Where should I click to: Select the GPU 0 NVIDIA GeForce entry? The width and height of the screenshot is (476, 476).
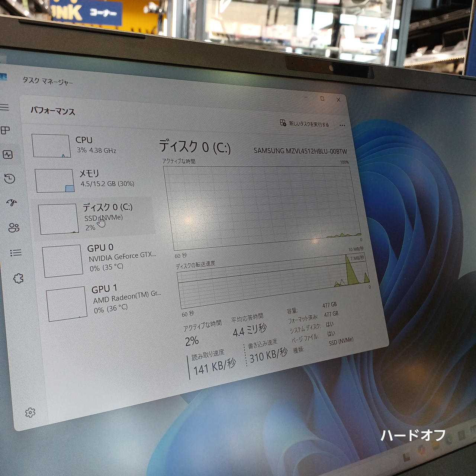coord(100,259)
